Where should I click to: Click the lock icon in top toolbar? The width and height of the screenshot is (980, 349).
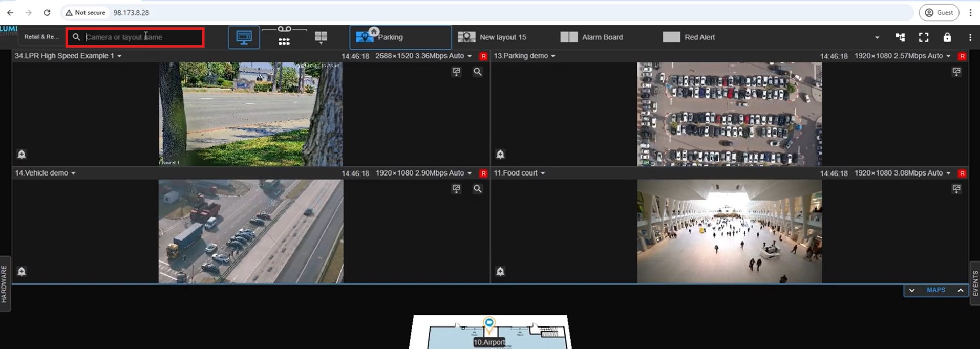coord(947,37)
